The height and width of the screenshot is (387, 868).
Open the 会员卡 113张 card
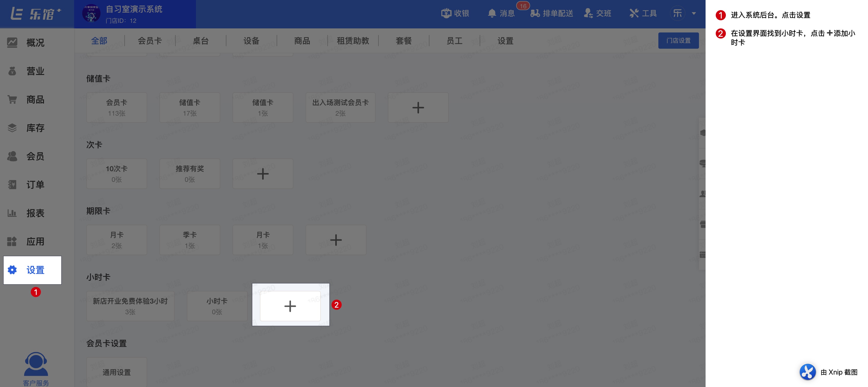(x=116, y=108)
